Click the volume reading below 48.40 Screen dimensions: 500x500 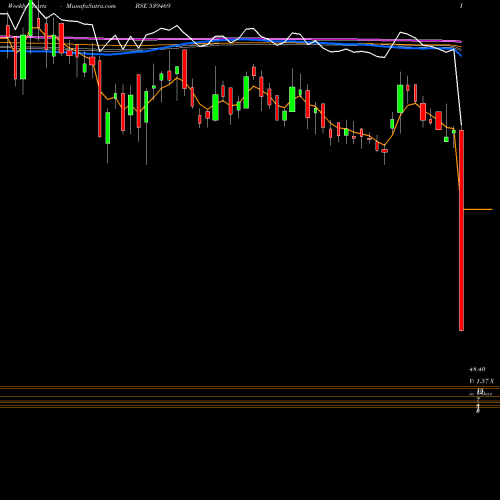[482, 381]
